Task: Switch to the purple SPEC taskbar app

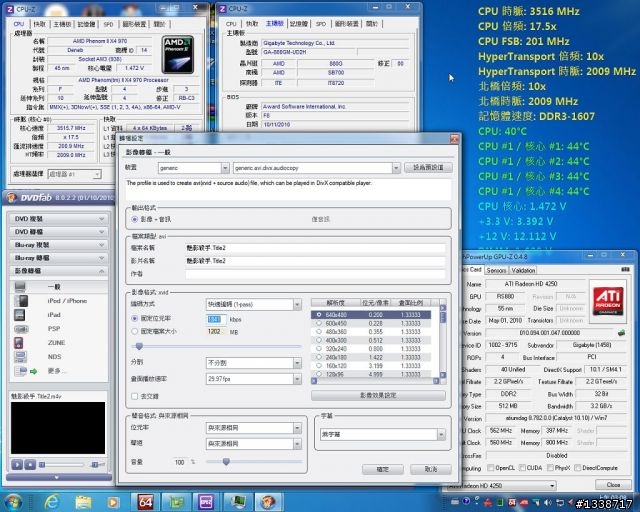Action: tap(207, 502)
